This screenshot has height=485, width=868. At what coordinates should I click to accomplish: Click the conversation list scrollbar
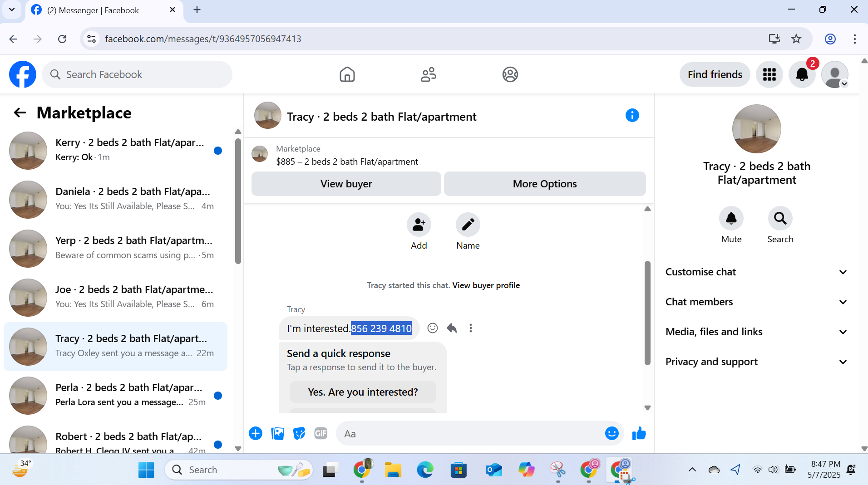(x=238, y=201)
